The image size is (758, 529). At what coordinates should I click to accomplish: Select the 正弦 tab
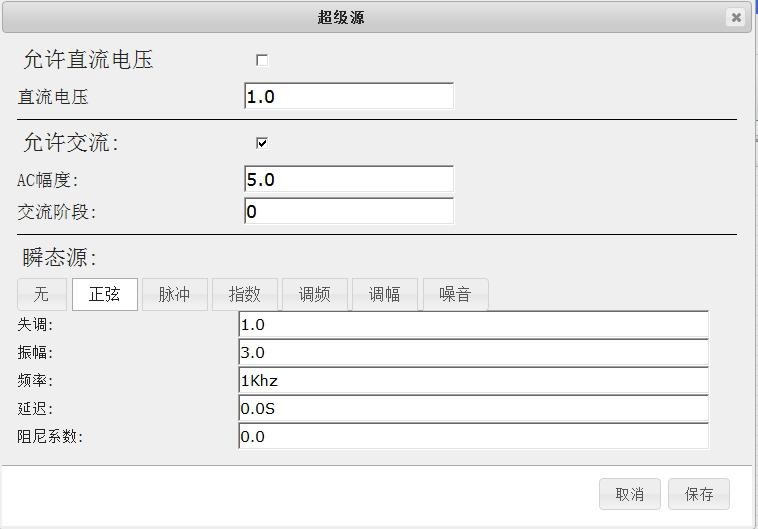tap(105, 294)
